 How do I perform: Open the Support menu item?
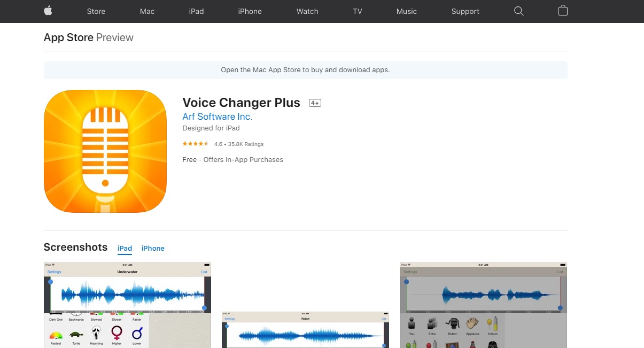point(465,11)
